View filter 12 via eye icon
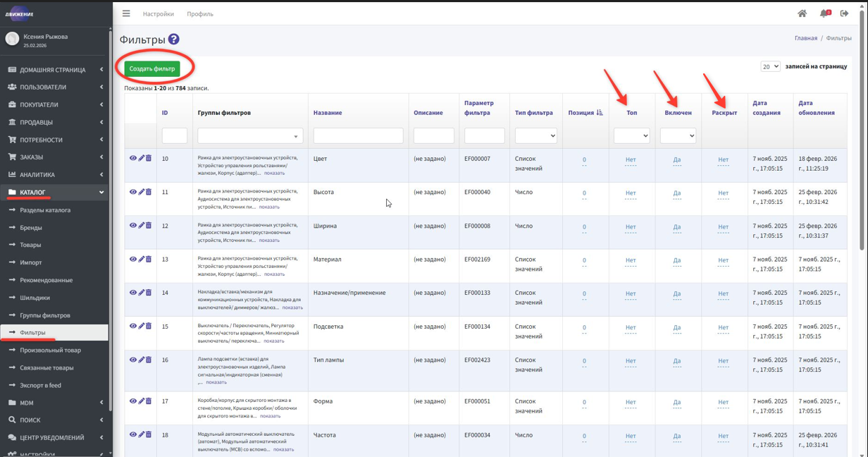Viewport: 868px width, 457px height. pos(132,226)
